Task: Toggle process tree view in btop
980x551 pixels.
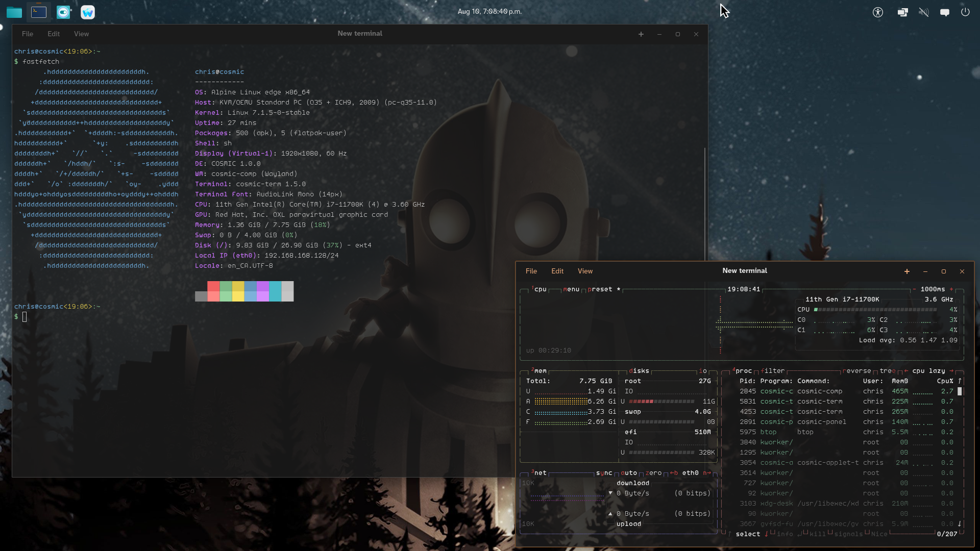Action: coord(888,371)
